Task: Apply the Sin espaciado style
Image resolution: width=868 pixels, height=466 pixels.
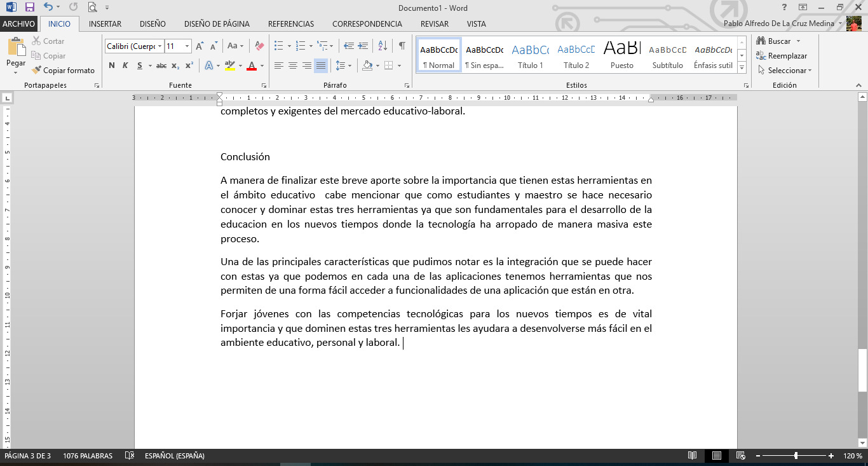Action: tap(484, 55)
